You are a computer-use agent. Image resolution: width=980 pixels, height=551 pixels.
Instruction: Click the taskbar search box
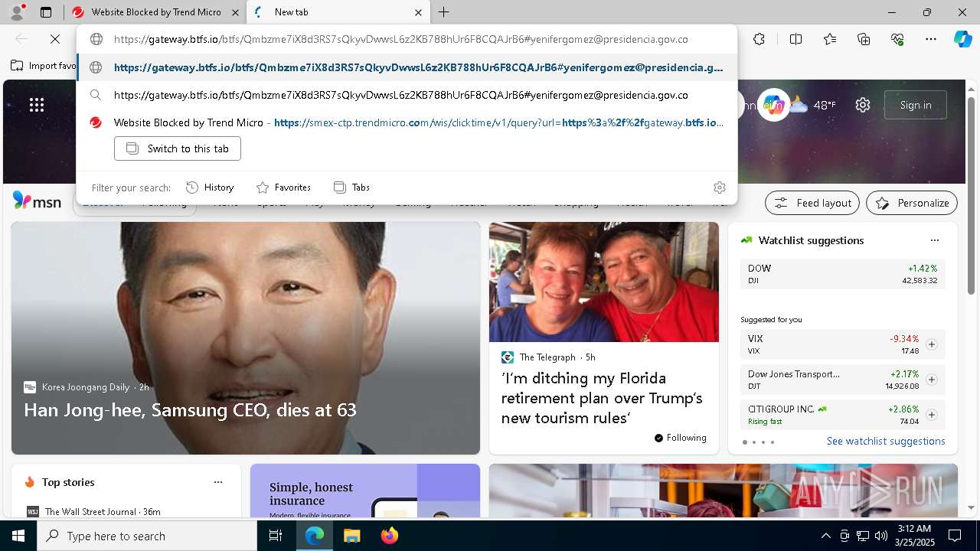click(147, 536)
